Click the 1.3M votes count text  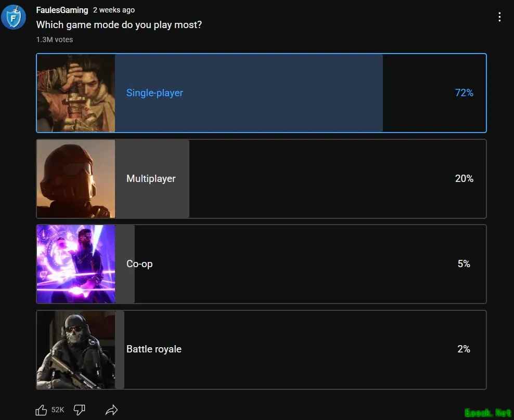tap(55, 40)
